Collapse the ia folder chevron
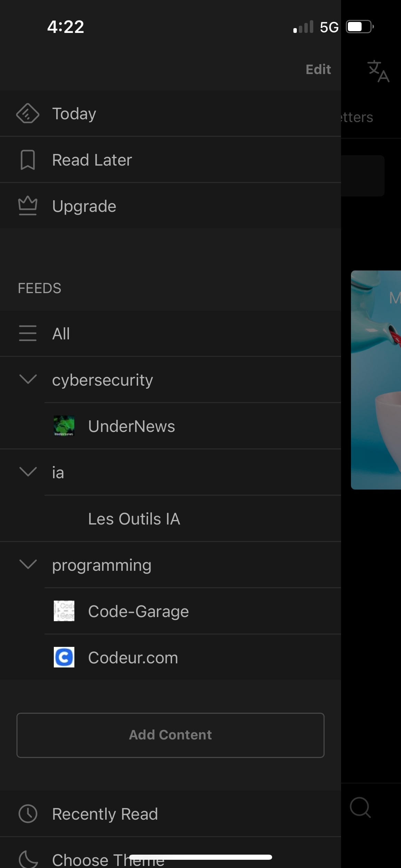The height and width of the screenshot is (868, 401). click(x=28, y=472)
